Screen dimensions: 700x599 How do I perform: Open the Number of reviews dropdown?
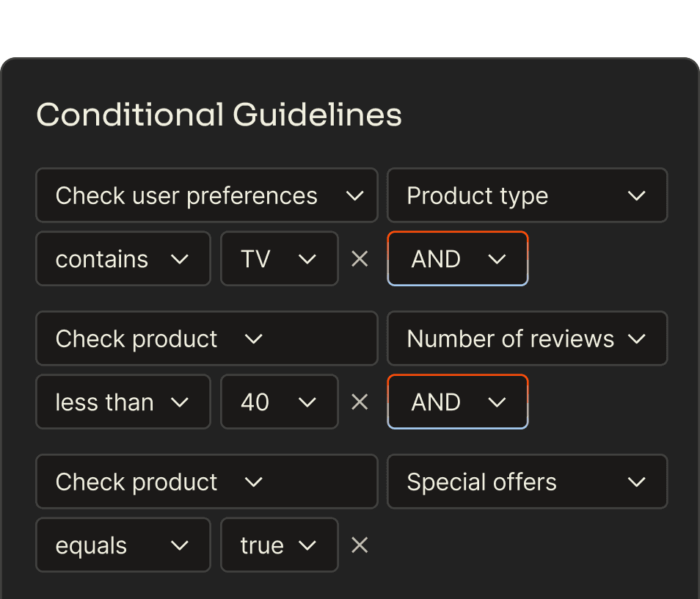tap(527, 338)
